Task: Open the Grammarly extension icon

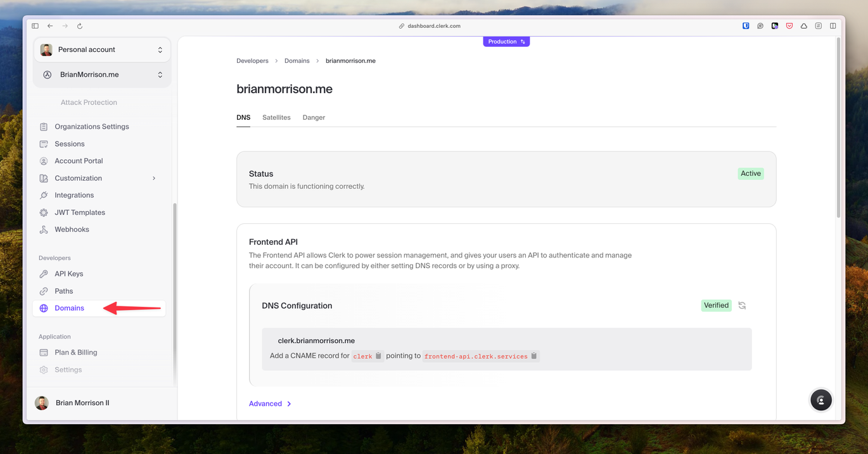Action: 760,26
